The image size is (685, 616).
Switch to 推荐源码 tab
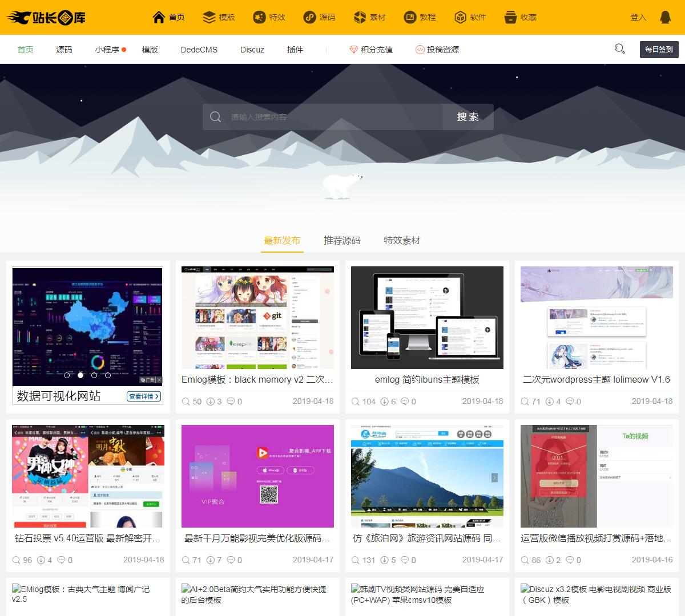(342, 241)
